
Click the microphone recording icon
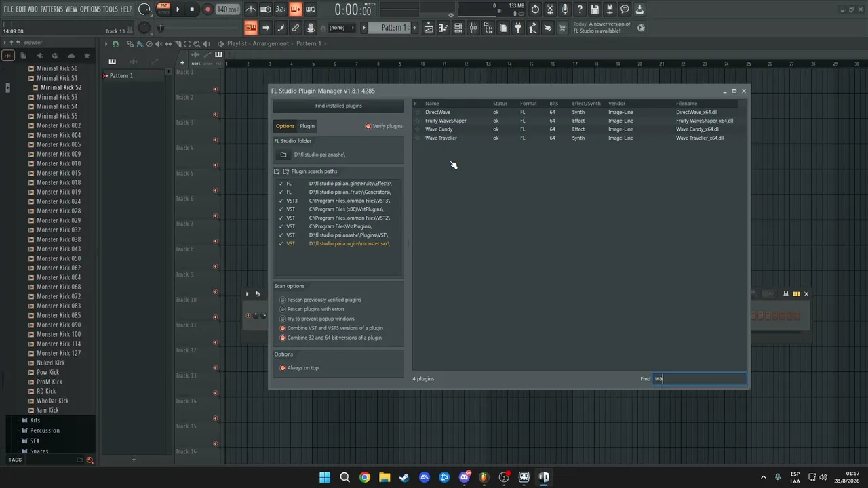point(565,9)
